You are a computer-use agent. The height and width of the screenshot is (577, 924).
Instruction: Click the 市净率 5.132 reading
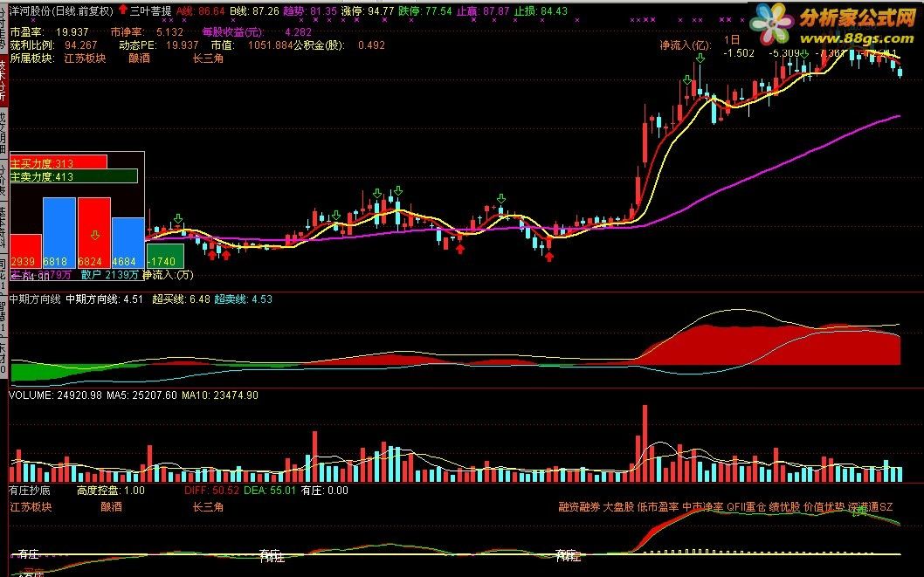pos(147,31)
